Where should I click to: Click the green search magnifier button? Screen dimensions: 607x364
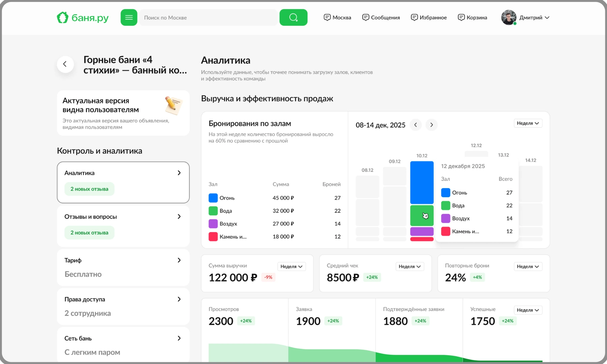pyautogui.click(x=293, y=18)
